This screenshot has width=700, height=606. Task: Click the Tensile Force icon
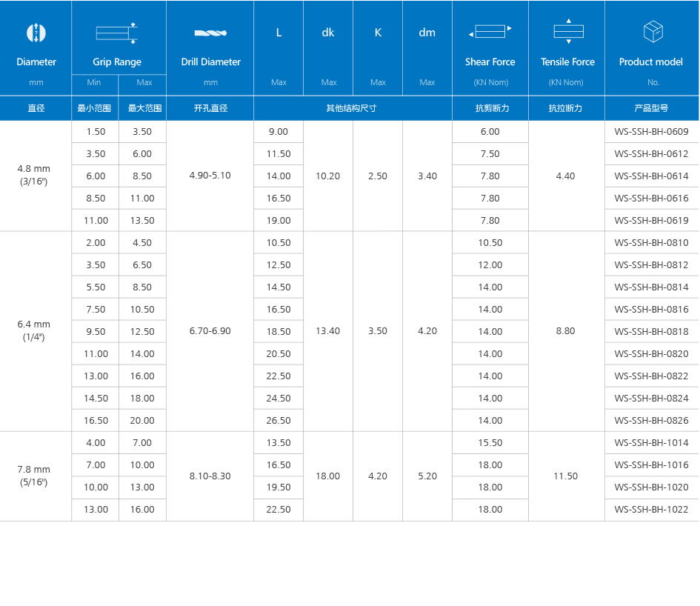[567, 31]
